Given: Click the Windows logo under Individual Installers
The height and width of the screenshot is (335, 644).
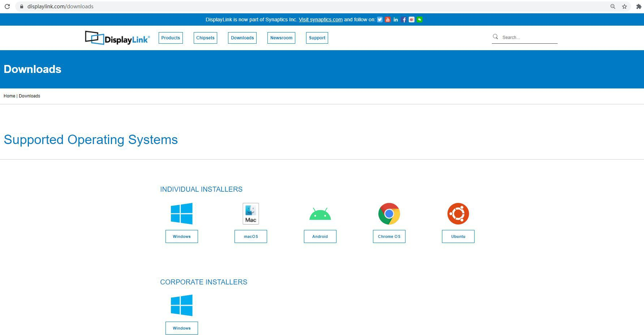Looking at the screenshot, I should [x=182, y=214].
